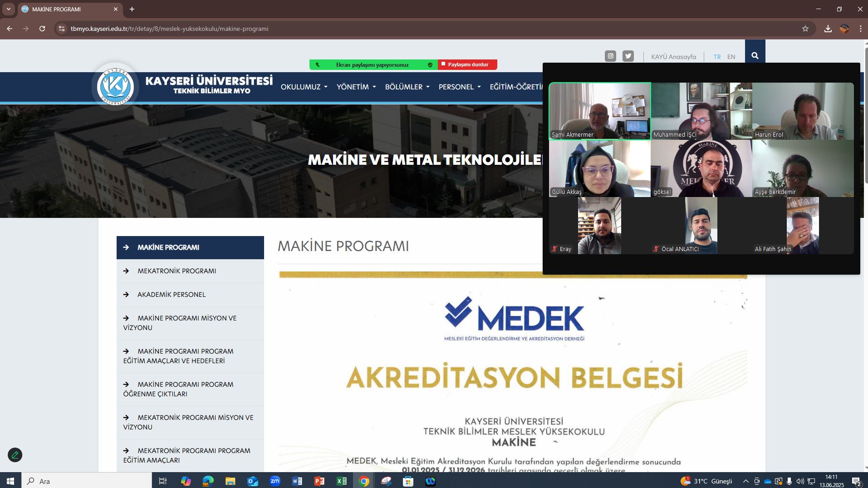Screen dimensions: 868x488
Task: Click the green Ekran paylaşımı yapıyorsunuz bar
Action: click(373, 64)
